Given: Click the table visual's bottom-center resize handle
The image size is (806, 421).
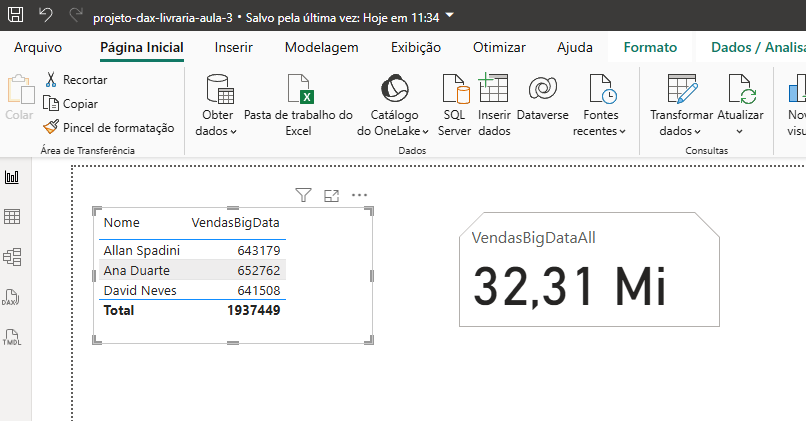Looking at the screenshot, I should click(x=233, y=342).
